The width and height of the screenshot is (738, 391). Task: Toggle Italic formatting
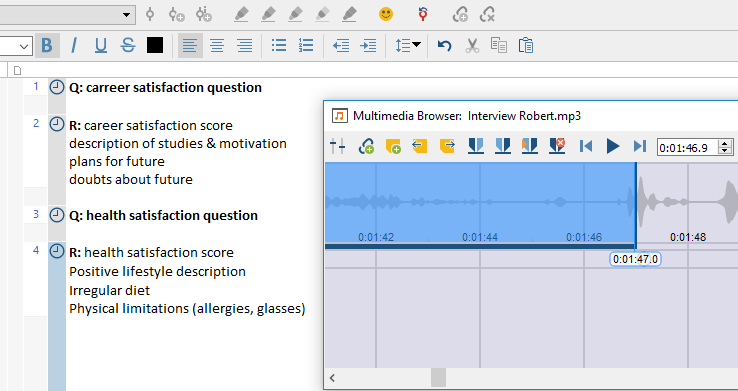point(73,46)
